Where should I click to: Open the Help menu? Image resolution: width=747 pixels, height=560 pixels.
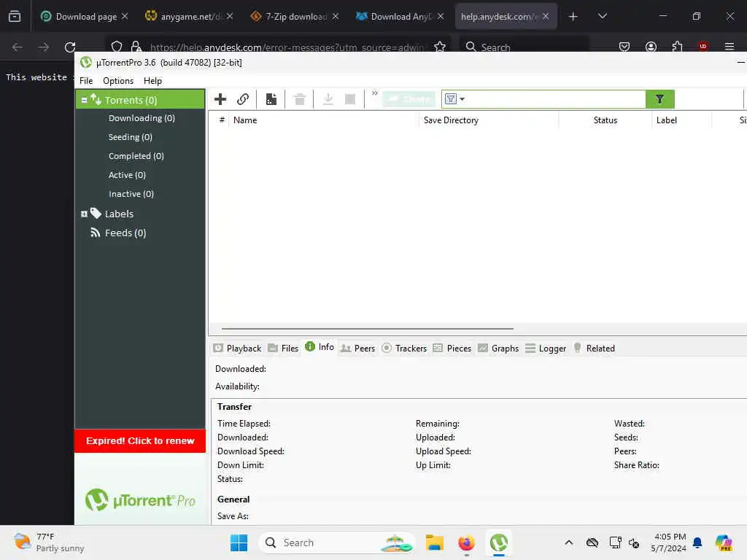152,81
